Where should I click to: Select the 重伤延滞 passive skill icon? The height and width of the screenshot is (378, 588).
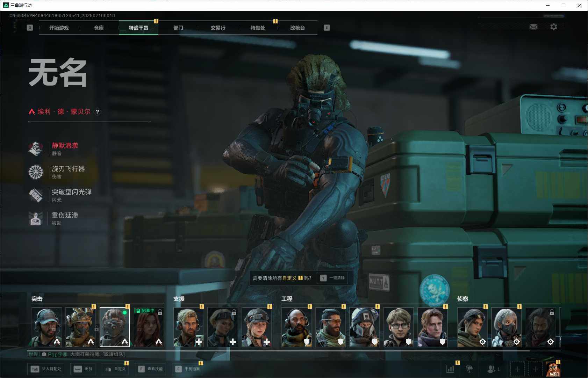pyautogui.click(x=36, y=218)
